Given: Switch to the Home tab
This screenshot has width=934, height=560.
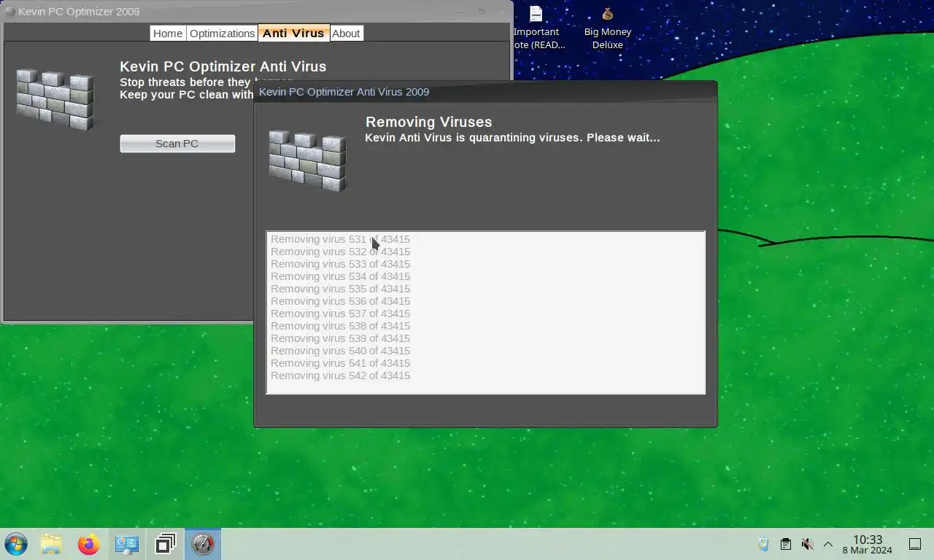Looking at the screenshot, I should pos(168,34).
